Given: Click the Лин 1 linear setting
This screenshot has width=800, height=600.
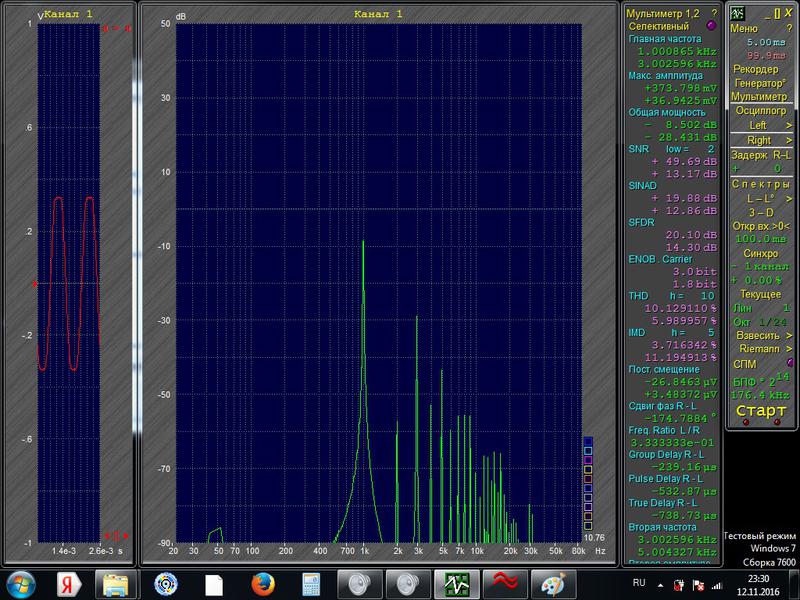Looking at the screenshot, I should click(760, 308).
